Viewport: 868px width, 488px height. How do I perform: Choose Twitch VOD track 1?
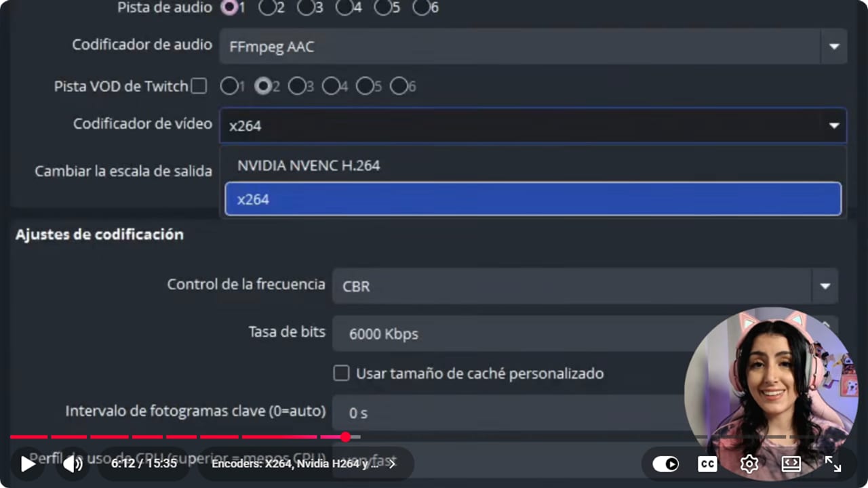coord(229,86)
